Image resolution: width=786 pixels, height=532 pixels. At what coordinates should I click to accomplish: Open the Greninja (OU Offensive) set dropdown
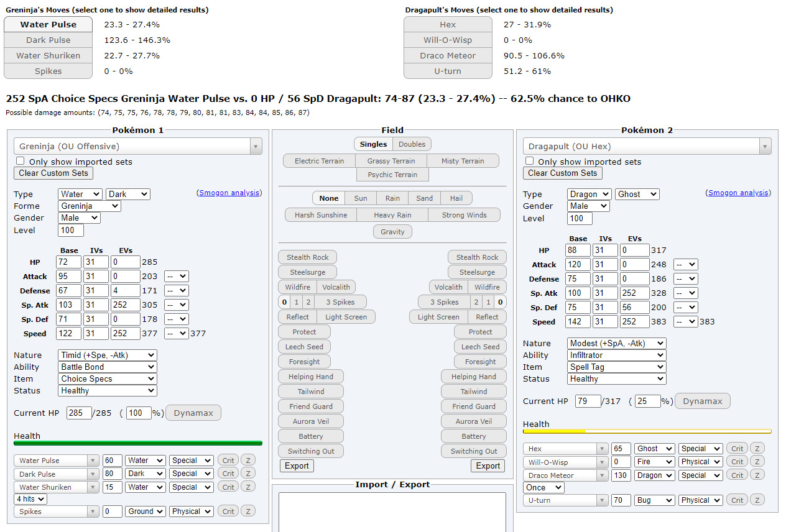[x=138, y=147]
